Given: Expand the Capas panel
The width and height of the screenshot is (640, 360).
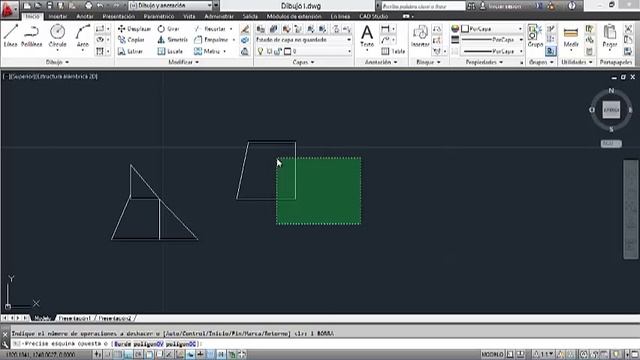Looking at the screenshot, I should (x=304, y=62).
